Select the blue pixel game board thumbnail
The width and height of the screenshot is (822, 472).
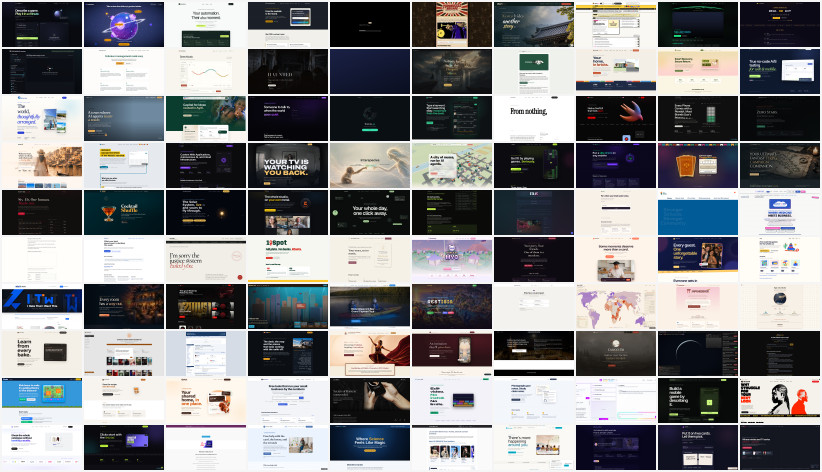[42, 401]
